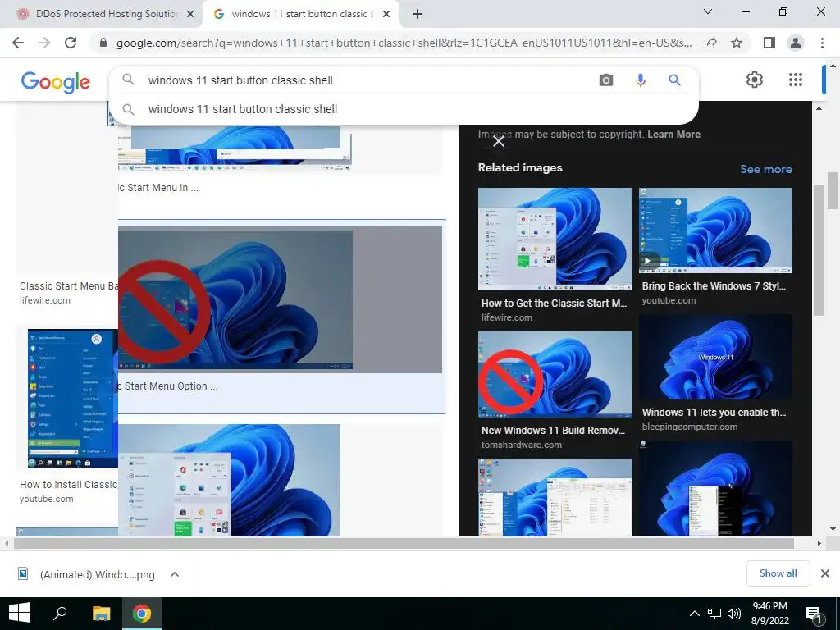Open How to install Classic youtube result
840x630 pixels.
pos(69,484)
